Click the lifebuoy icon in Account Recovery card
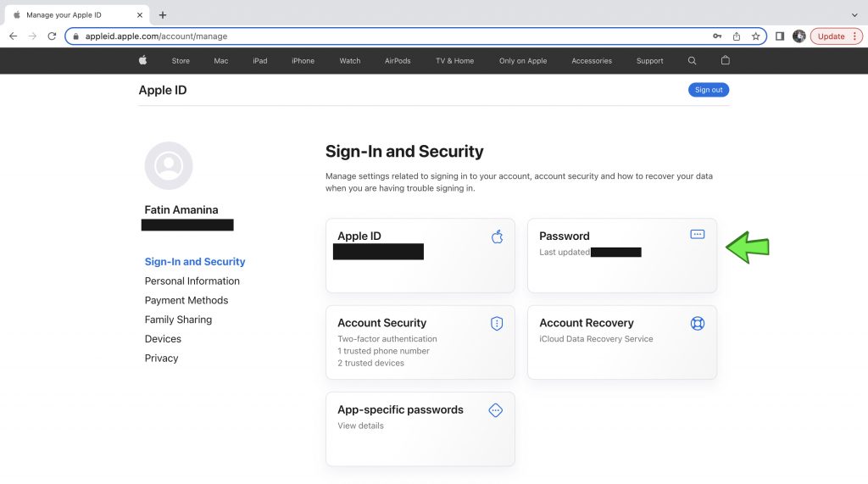This screenshot has width=868, height=484. pos(698,324)
